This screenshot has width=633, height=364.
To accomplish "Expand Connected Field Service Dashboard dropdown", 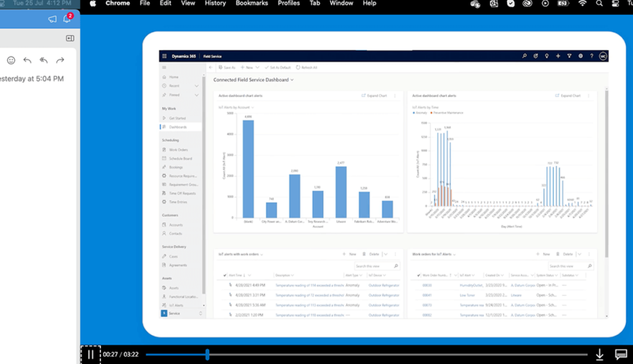I will point(292,80).
